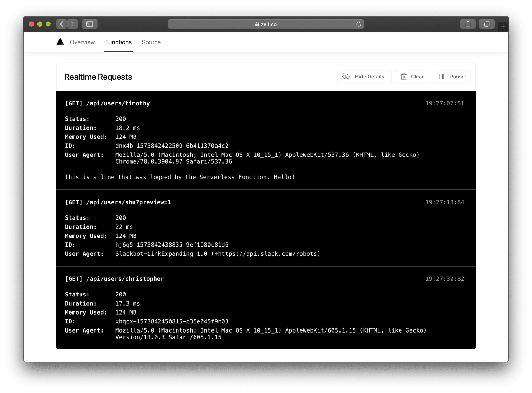Screen dimensions: 532x393
Task: Open the Source tab
Action: coord(151,42)
